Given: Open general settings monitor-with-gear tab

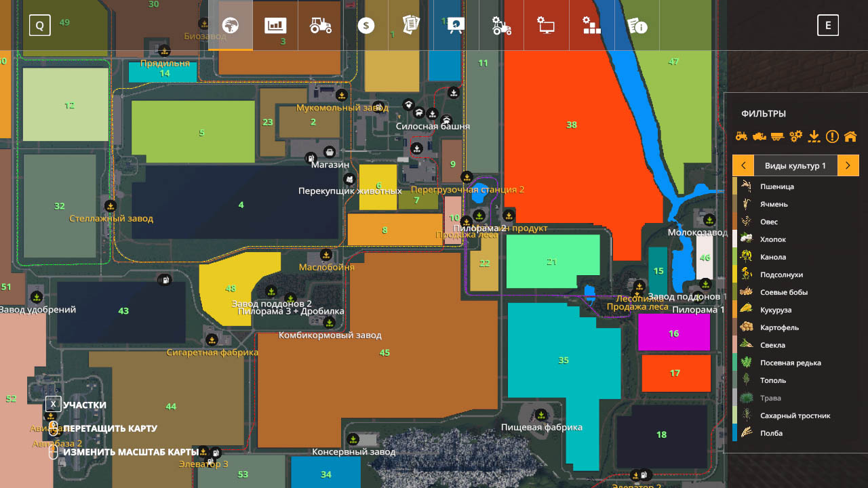Looking at the screenshot, I should click(x=546, y=26).
